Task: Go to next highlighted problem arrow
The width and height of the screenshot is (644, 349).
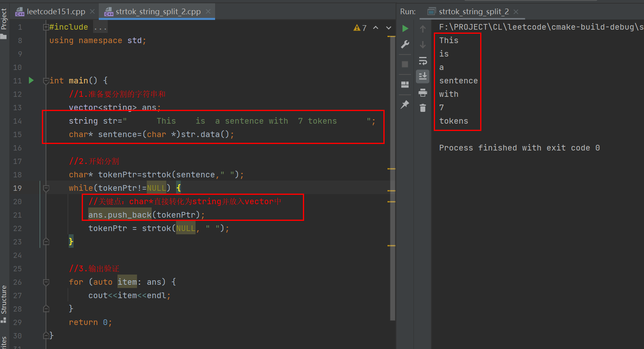Action: point(389,28)
